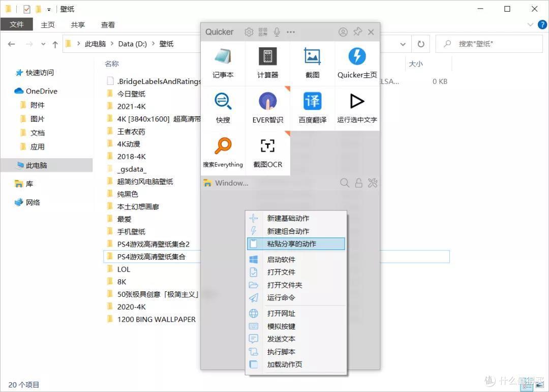
Task: Close the Quicker panel
Action: tap(371, 32)
